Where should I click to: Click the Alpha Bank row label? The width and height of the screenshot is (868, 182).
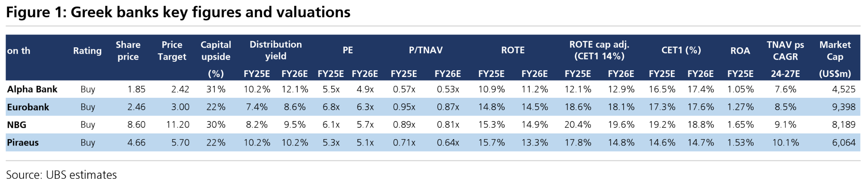coord(32,89)
